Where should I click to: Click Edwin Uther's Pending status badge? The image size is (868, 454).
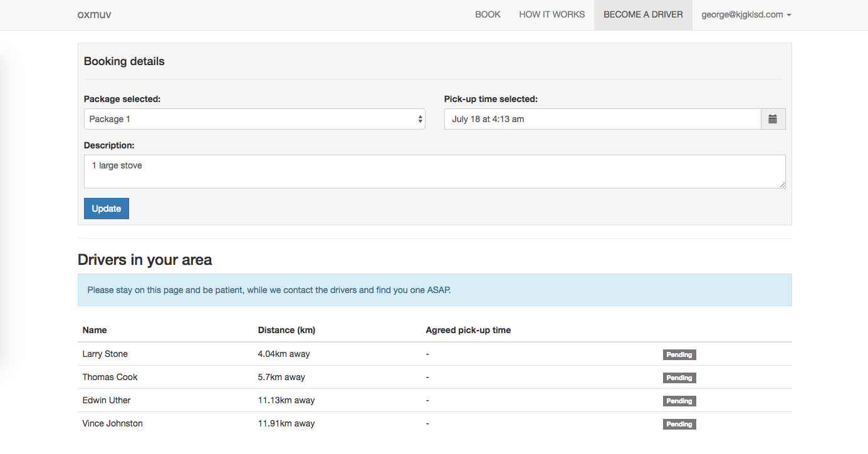click(679, 401)
